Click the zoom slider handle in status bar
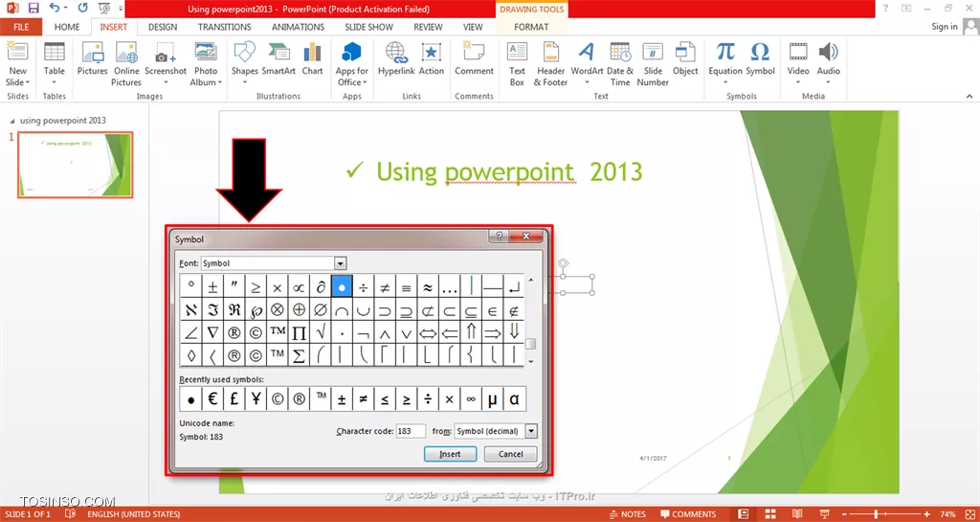Image resolution: width=980 pixels, height=522 pixels. tap(875, 514)
